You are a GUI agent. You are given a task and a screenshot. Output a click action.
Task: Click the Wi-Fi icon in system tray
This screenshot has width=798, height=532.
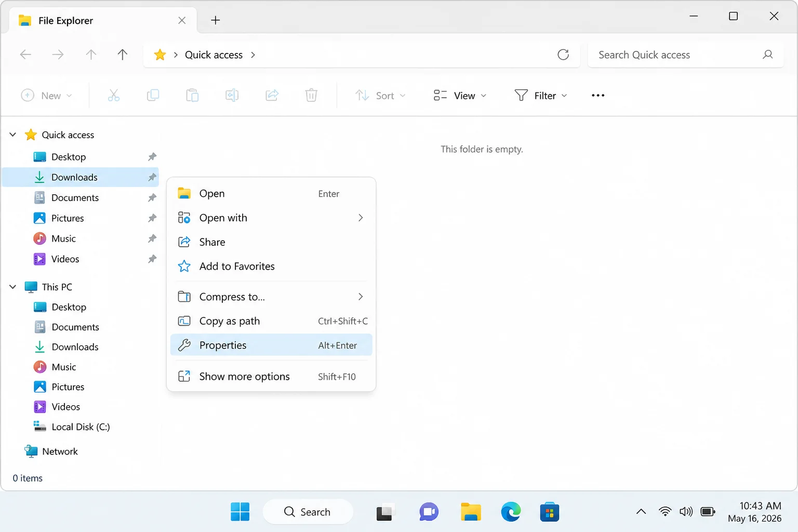664,512
